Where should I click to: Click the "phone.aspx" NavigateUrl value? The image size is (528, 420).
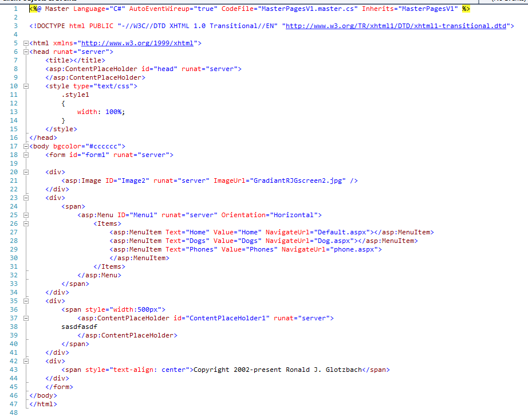(x=354, y=249)
